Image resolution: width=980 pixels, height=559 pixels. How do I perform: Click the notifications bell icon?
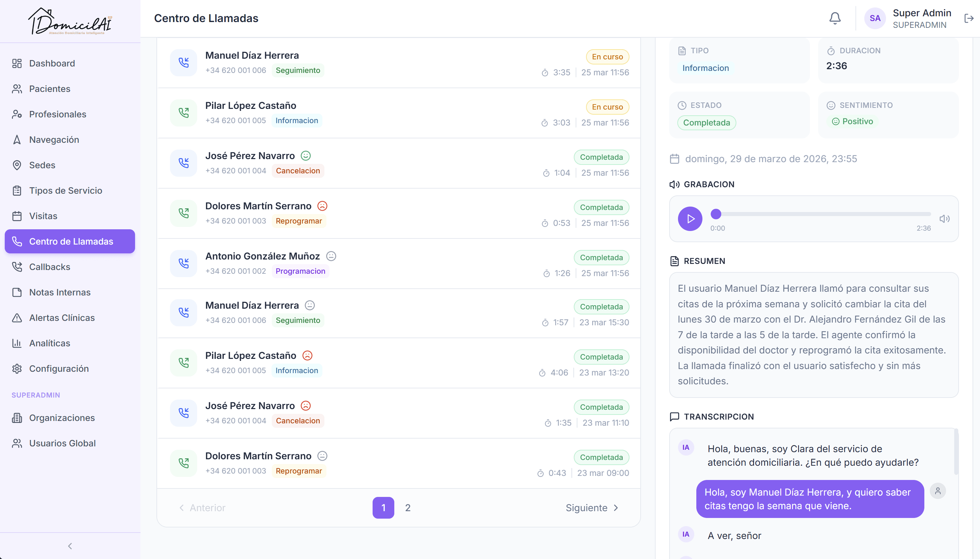pos(834,18)
